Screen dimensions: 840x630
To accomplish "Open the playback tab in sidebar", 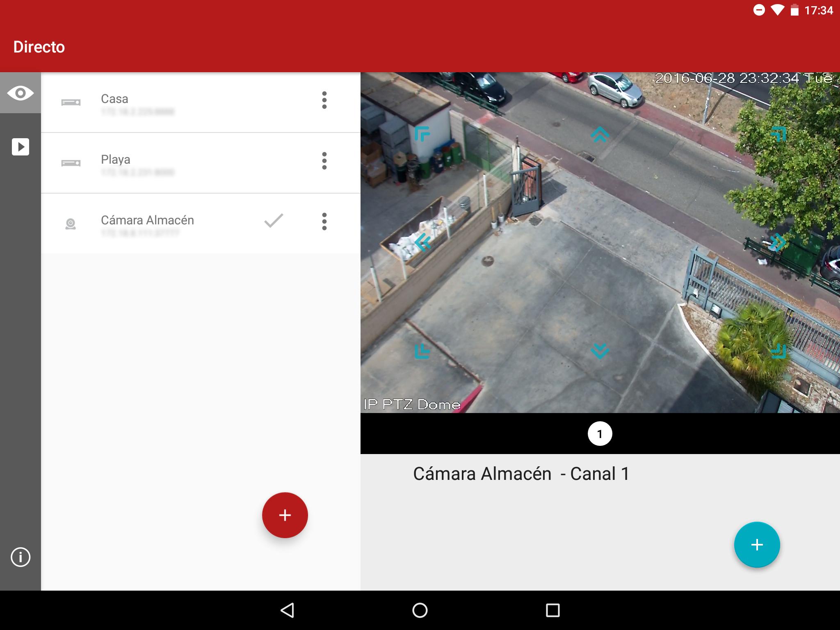I will (20, 147).
